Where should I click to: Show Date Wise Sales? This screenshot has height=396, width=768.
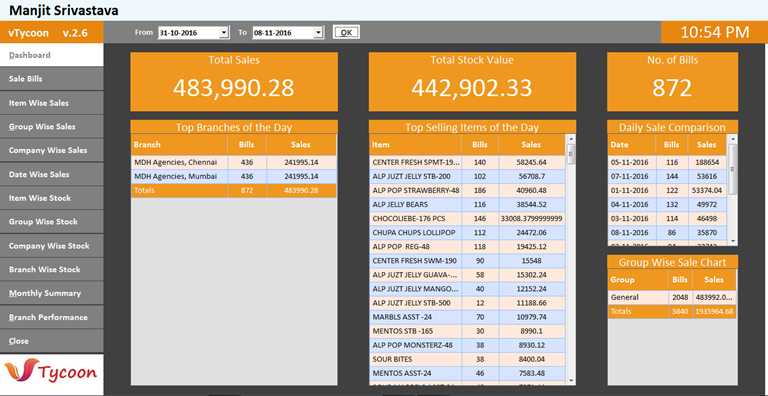51,174
